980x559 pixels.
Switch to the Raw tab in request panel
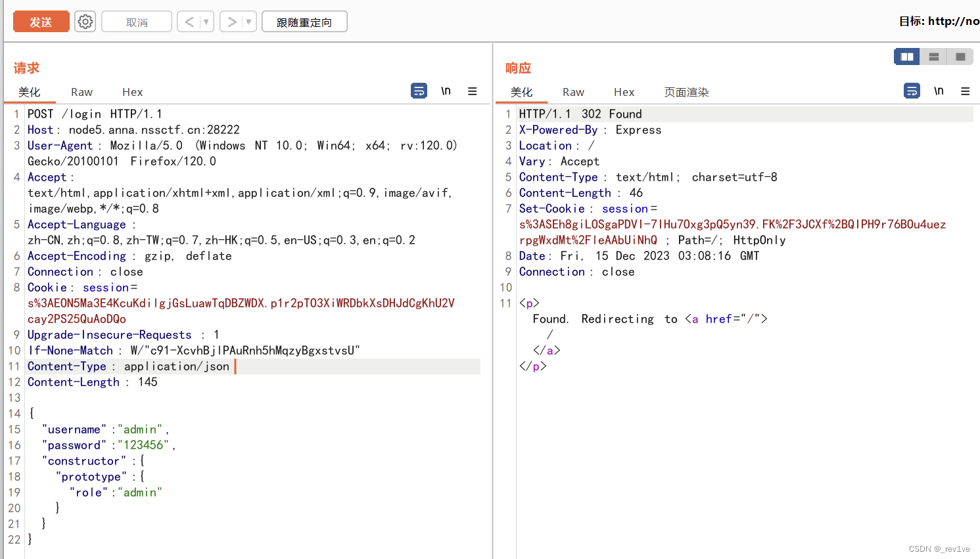point(82,92)
